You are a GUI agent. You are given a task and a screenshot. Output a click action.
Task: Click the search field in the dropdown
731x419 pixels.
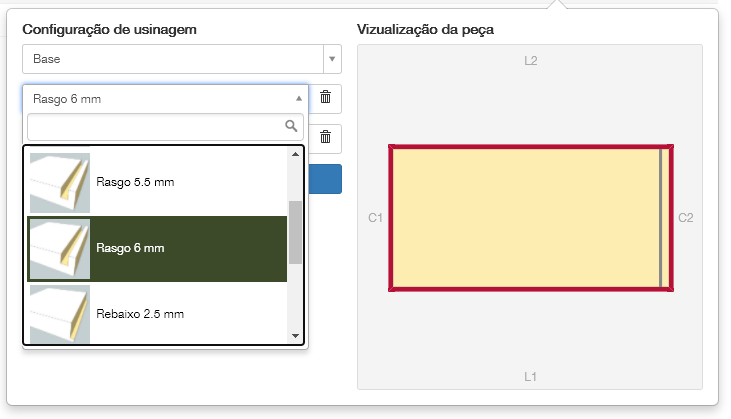pyautogui.click(x=155, y=126)
